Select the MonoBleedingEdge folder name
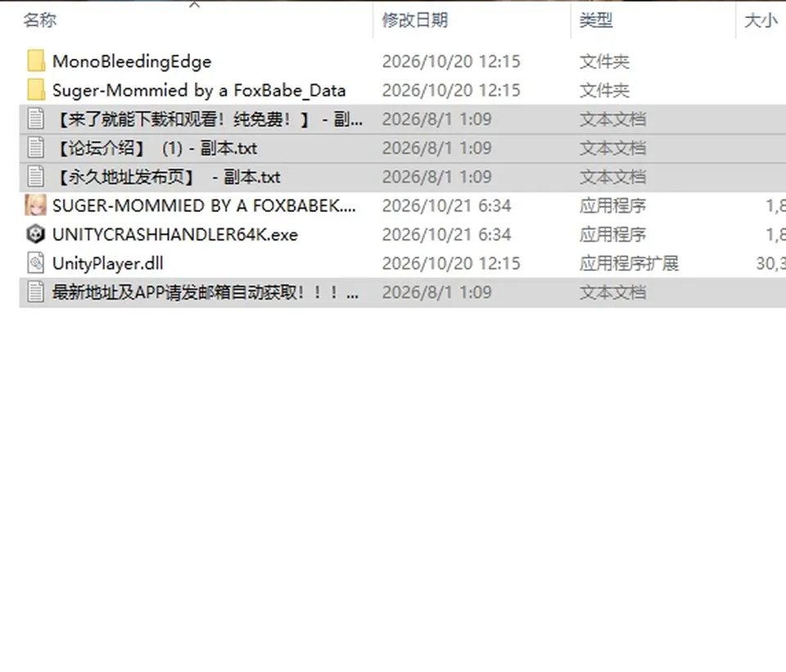 132,61
